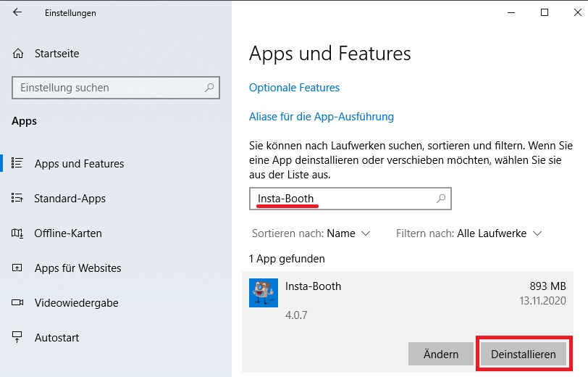Open Standard-Apps settings page
This screenshot has width=588, height=377.
point(70,198)
